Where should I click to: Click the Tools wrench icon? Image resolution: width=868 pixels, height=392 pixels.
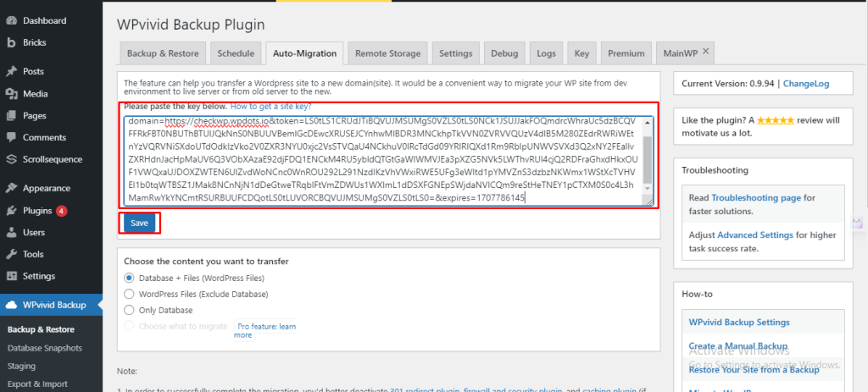click(11, 254)
